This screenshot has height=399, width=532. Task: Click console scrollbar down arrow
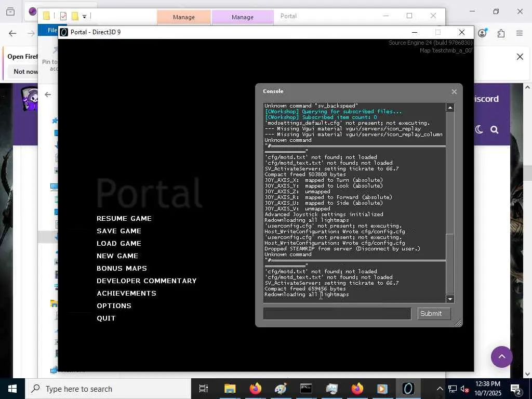coord(450,299)
